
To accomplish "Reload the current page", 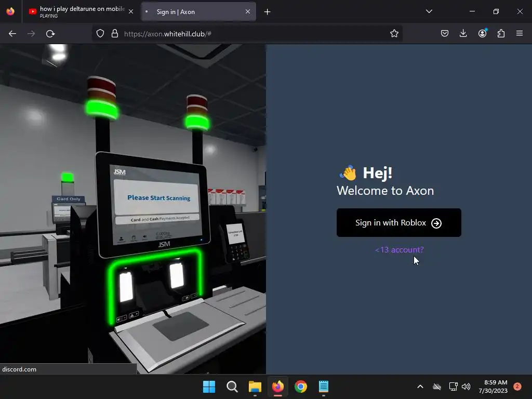I will click(x=50, y=34).
